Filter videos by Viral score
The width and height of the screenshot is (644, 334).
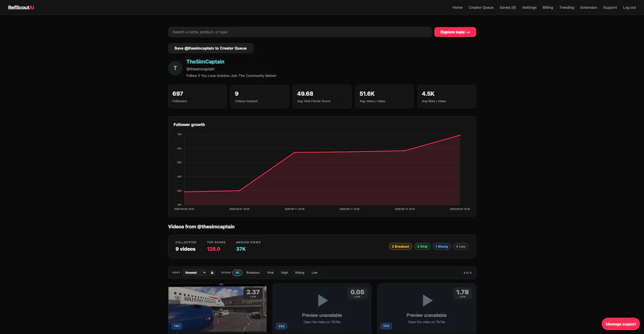click(270, 273)
